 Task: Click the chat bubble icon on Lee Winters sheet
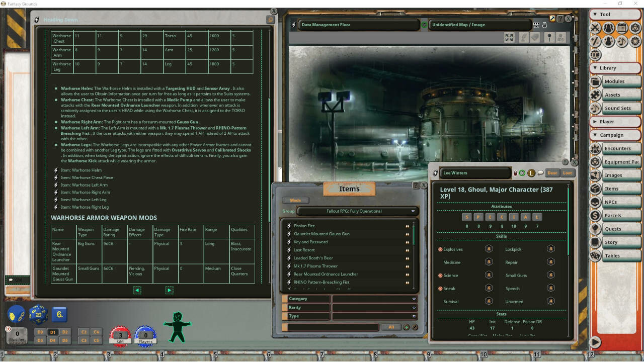tap(540, 173)
